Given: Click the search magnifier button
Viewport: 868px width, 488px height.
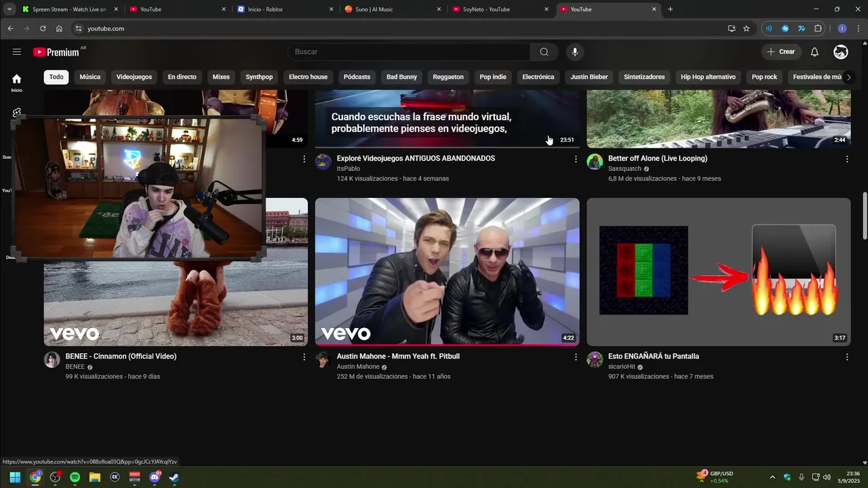Looking at the screenshot, I should click(544, 52).
